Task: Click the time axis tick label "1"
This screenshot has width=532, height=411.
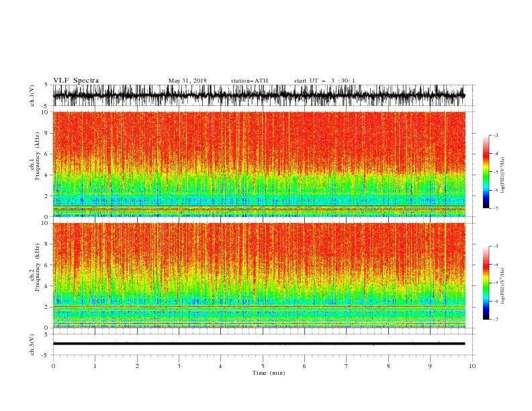Action: pos(95,366)
